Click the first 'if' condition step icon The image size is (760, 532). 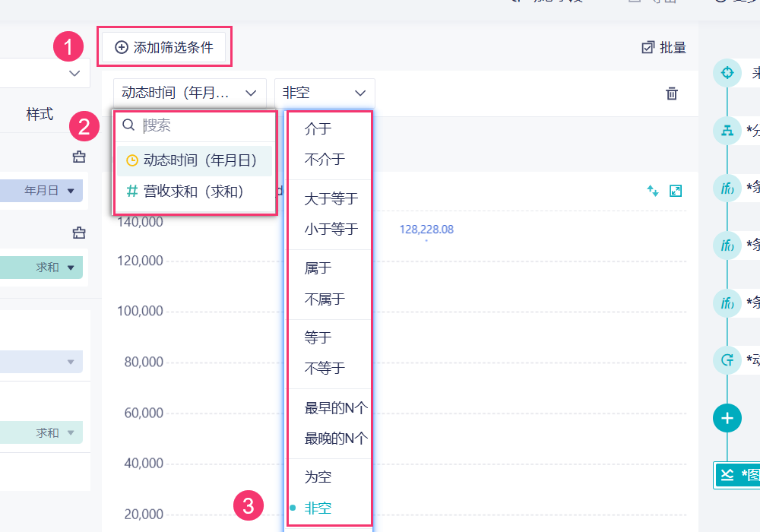click(x=727, y=188)
